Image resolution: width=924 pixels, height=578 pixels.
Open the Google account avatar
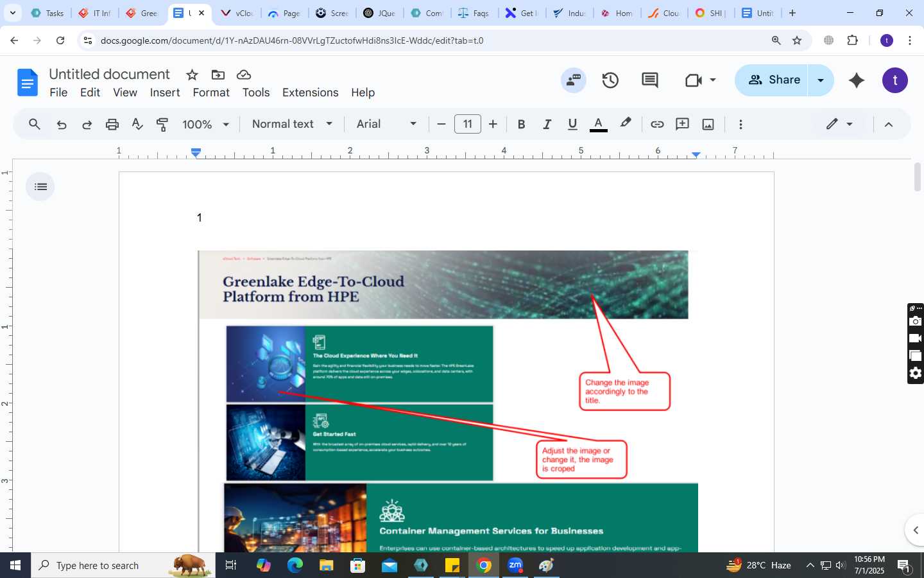tap(895, 80)
